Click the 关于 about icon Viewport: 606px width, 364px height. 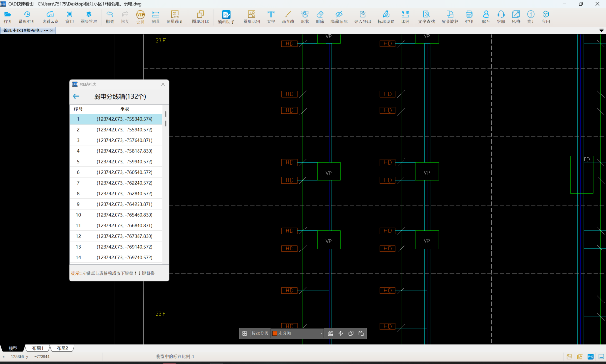point(531,17)
